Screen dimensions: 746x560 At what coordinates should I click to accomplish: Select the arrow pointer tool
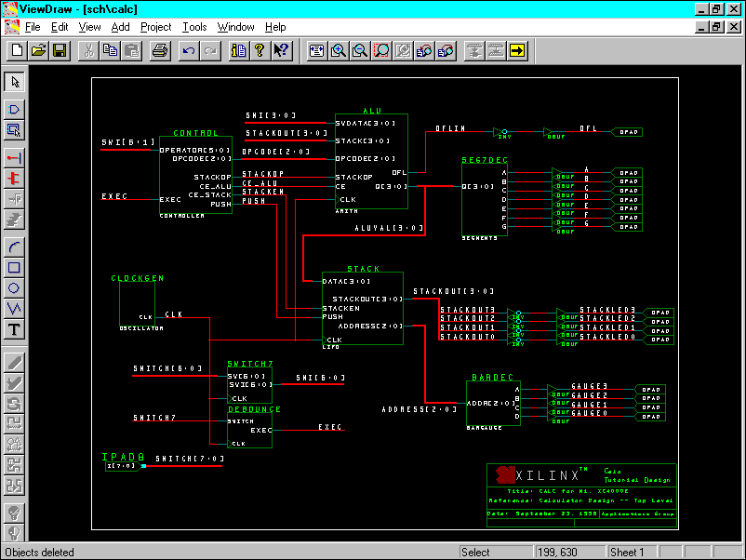click(14, 82)
